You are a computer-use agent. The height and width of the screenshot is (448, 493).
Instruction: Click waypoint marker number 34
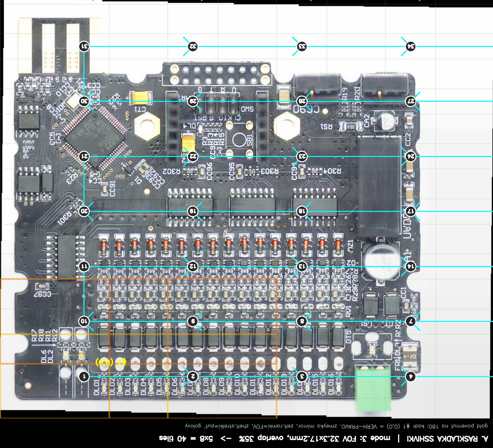point(411,46)
